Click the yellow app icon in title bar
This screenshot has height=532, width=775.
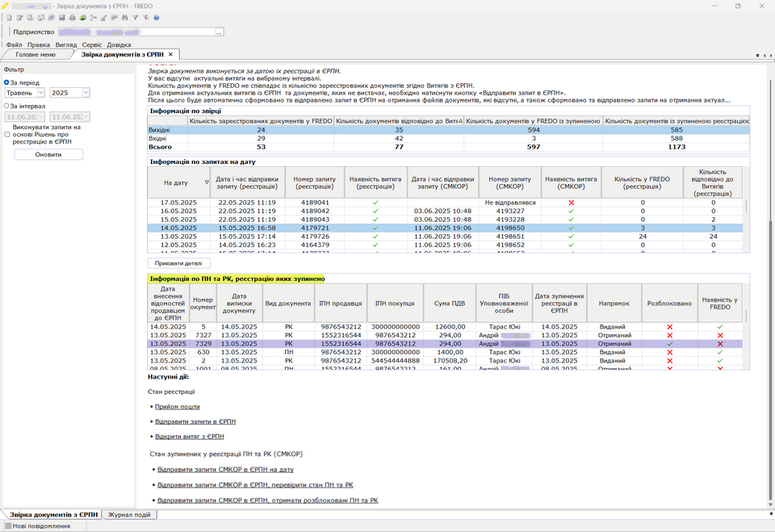[5, 6]
